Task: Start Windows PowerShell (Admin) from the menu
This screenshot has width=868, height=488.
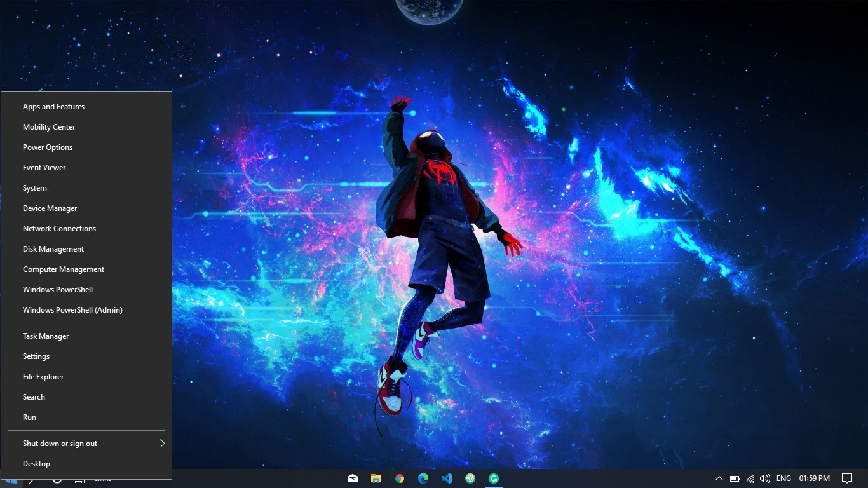Action: [86, 310]
